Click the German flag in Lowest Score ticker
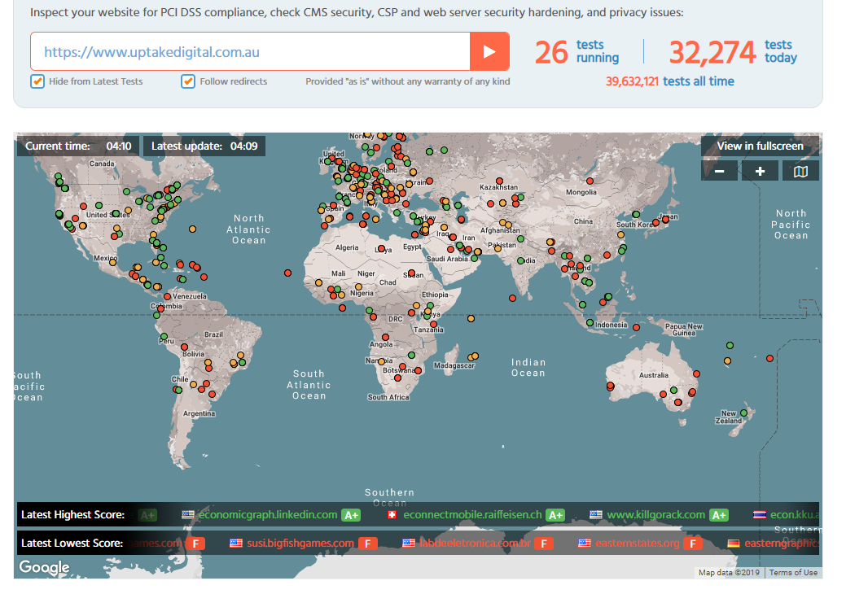This screenshot has height=594, width=868. 733,544
